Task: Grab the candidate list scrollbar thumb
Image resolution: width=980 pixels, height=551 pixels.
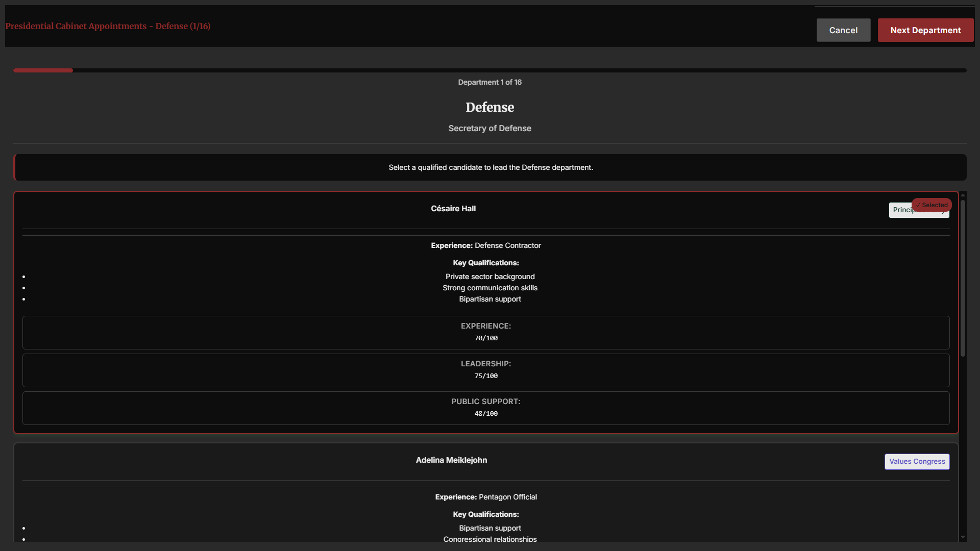Action: (x=963, y=278)
